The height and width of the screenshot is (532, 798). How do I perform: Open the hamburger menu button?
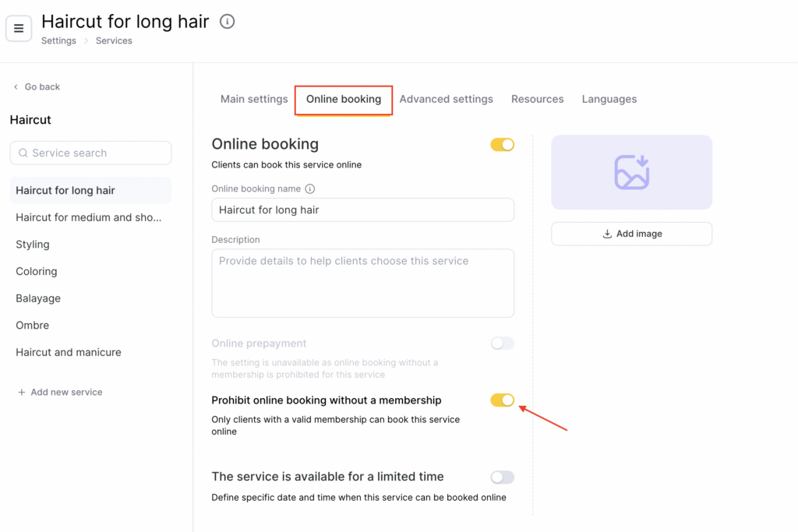click(19, 29)
